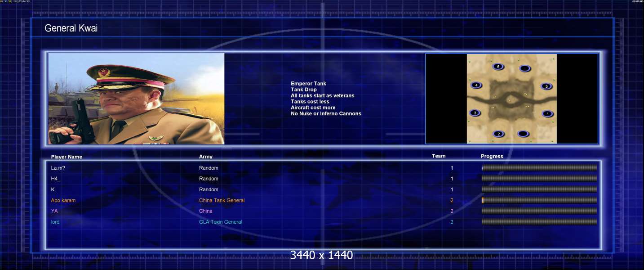Click team number 1 for H4_

(x=452, y=179)
